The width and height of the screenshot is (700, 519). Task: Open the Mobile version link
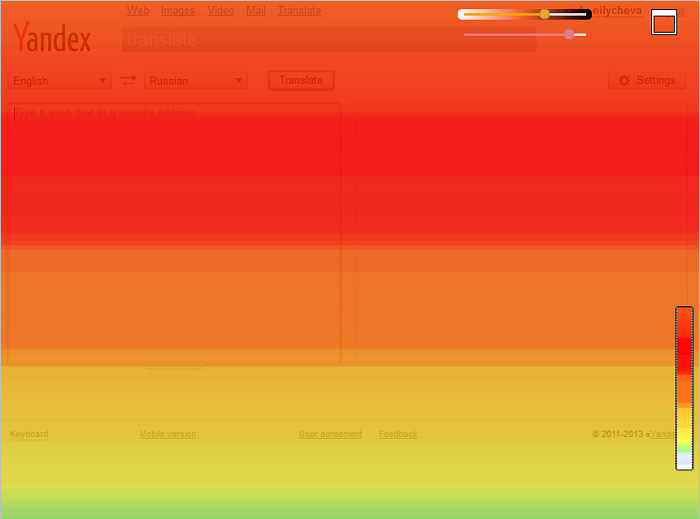[x=168, y=434]
